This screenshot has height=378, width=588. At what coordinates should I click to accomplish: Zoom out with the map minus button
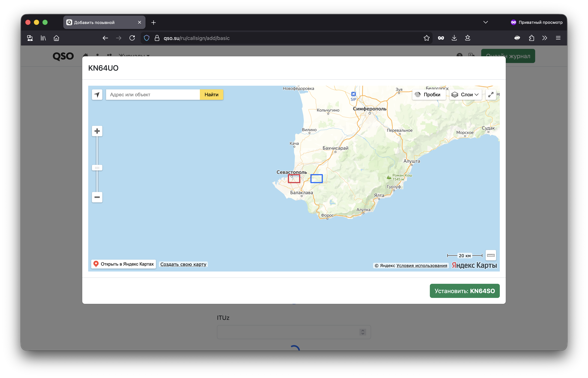click(x=97, y=197)
